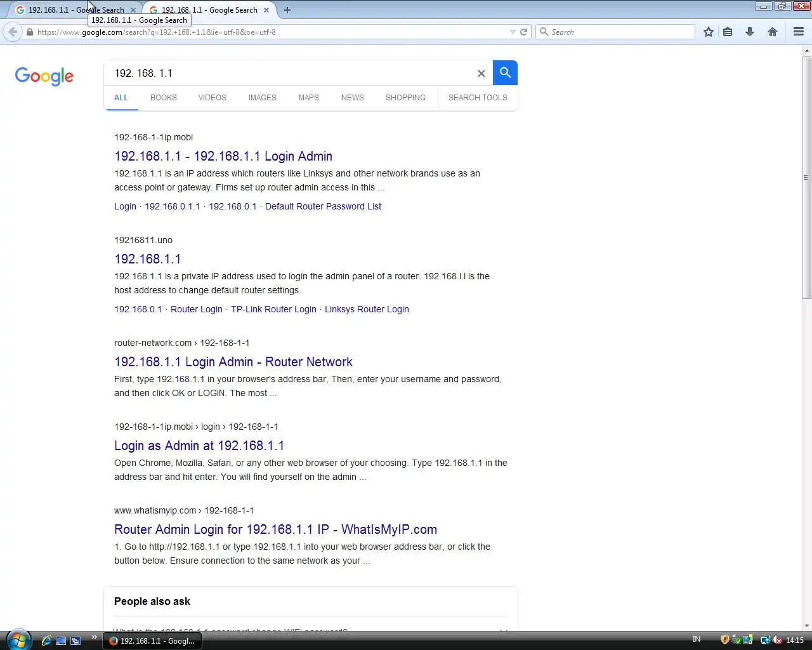Click Firefox taskbar button '192.168.1.1 - Googl...'
The height and width of the screenshot is (650, 812).
pyautogui.click(x=152, y=640)
